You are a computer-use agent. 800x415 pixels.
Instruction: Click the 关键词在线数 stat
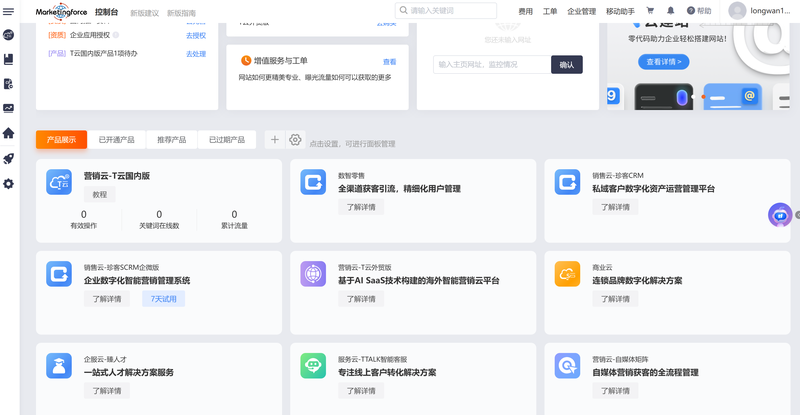[x=159, y=219]
